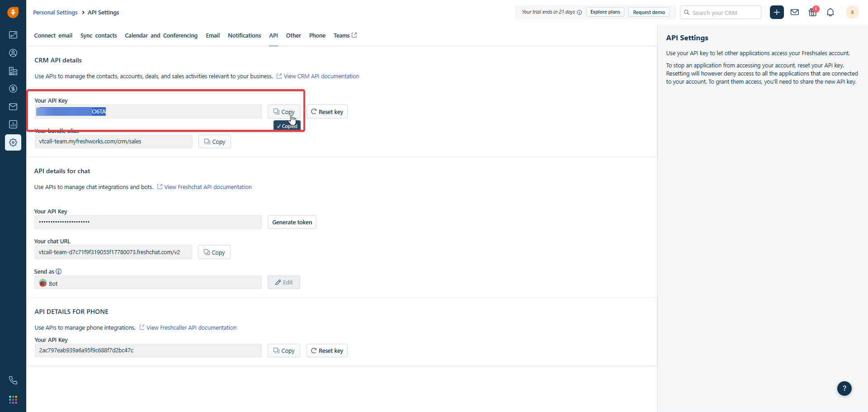This screenshot has height=412, width=868.
Task: Open the user profile avatar E
Action: 852,12
